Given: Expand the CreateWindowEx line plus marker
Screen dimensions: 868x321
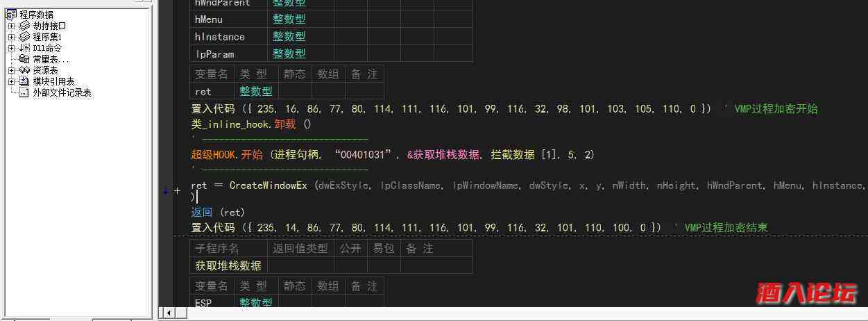Looking at the screenshot, I should coord(177,190).
